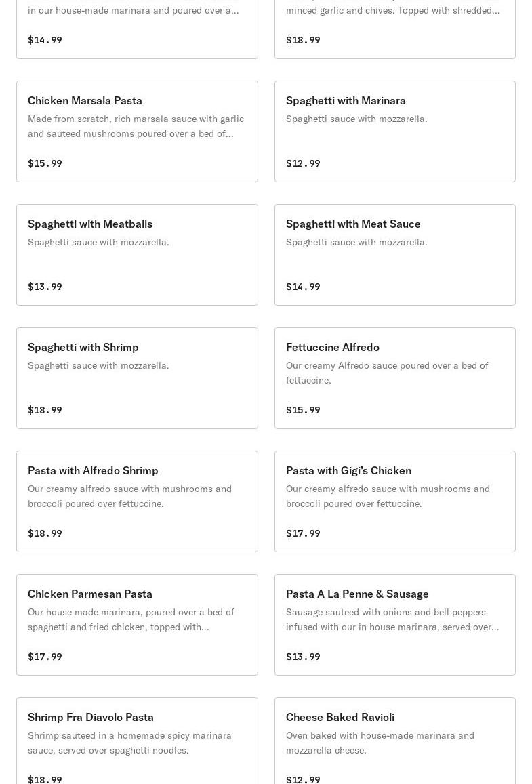Click the Chicken Marsala Pasta description text
Image resolution: width=532 pixels, height=784 pixels.
136,126
